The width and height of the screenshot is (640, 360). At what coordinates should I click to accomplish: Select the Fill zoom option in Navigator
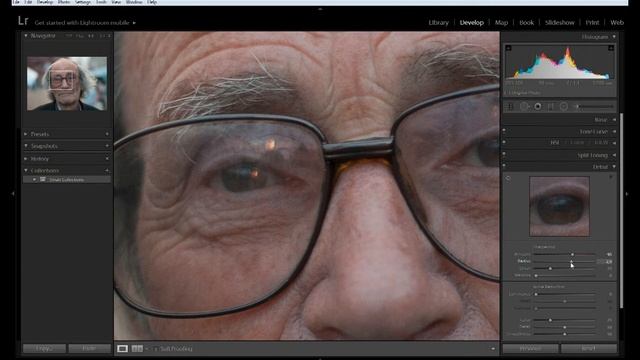pyautogui.click(x=80, y=36)
